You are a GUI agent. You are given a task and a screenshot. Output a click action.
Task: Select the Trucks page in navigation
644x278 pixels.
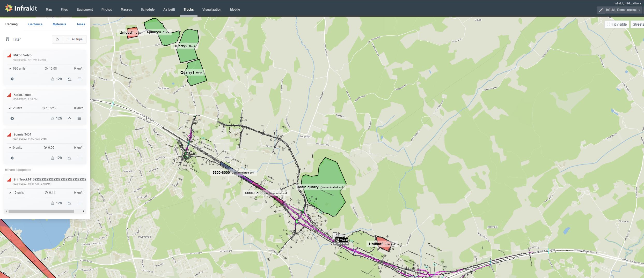[189, 10]
